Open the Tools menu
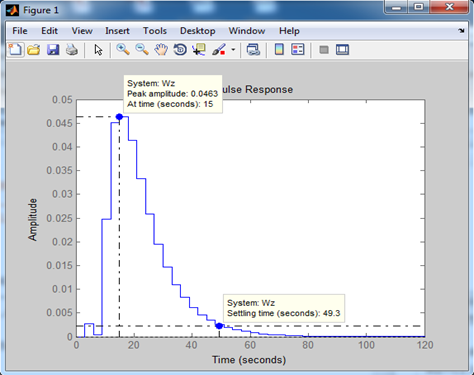 [155, 31]
